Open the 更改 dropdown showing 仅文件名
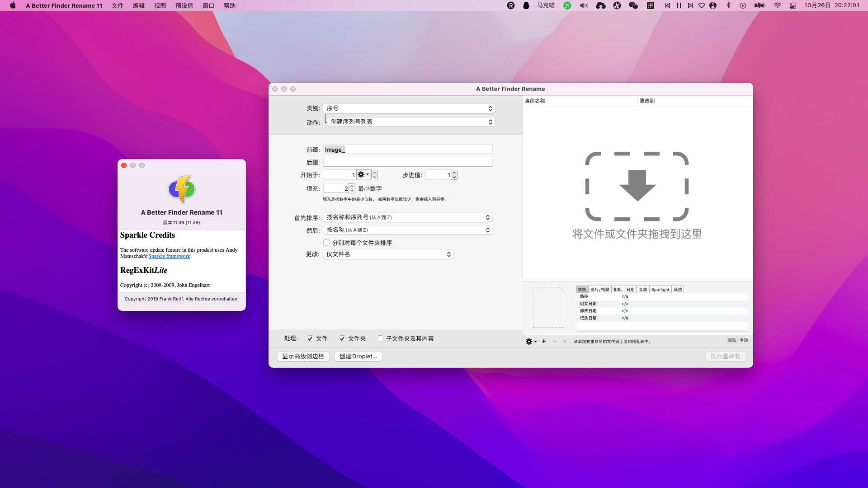The image size is (868, 488). coord(388,254)
